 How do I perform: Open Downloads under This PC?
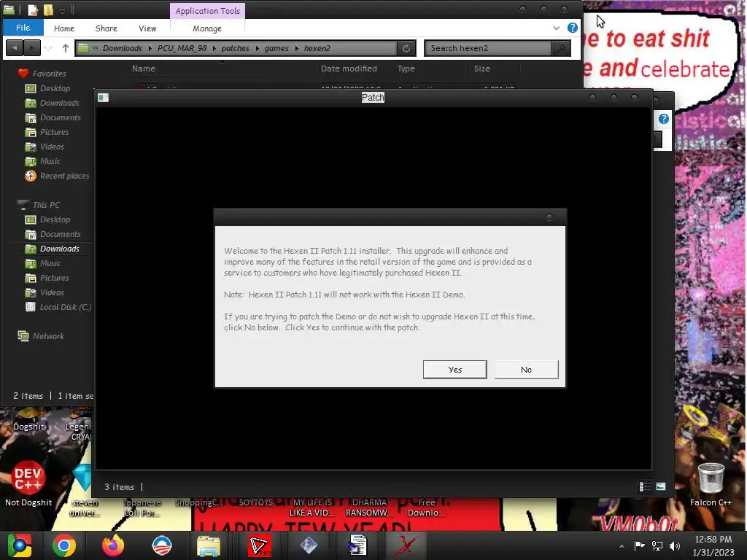tap(60, 249)
